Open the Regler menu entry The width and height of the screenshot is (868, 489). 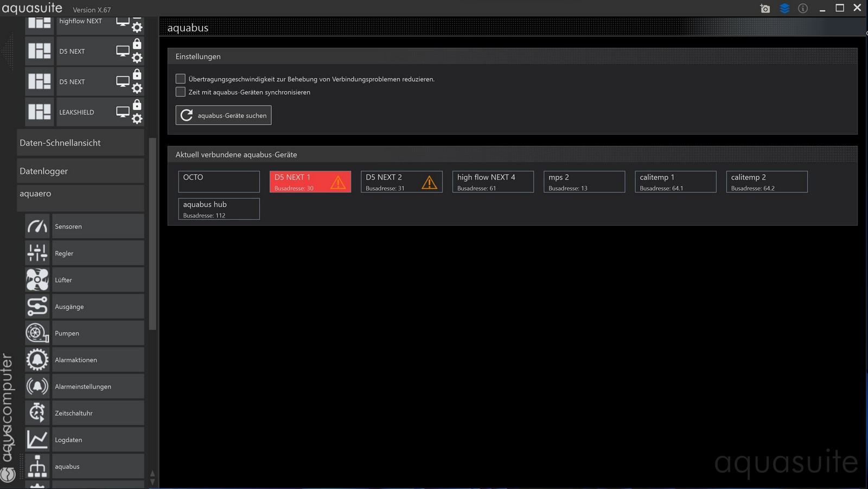98,253
